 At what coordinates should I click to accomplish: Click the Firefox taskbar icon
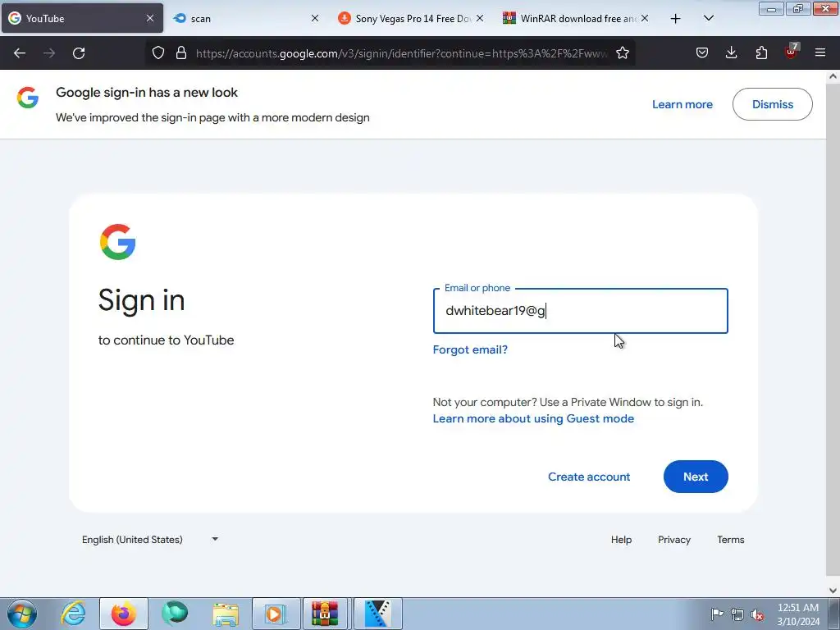point(124,614)
